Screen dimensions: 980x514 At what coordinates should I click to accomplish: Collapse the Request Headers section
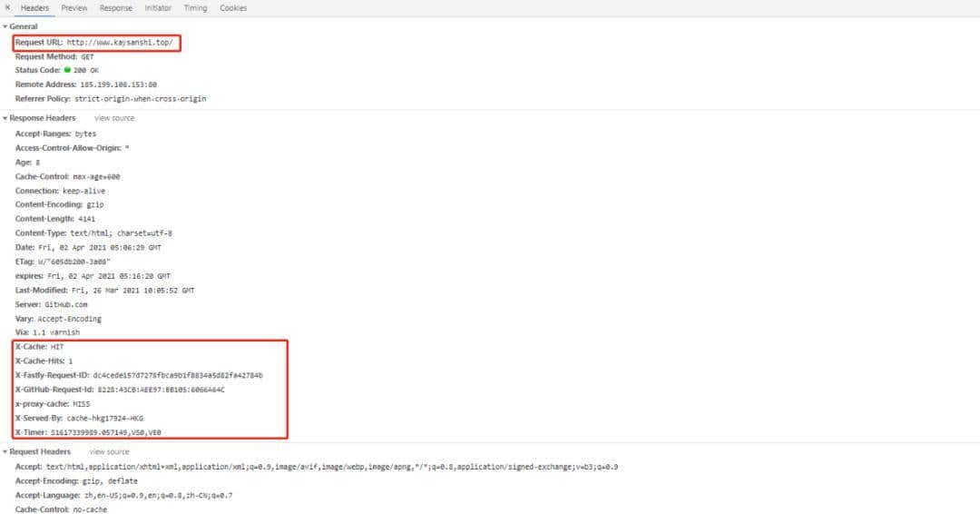[5, 452]
